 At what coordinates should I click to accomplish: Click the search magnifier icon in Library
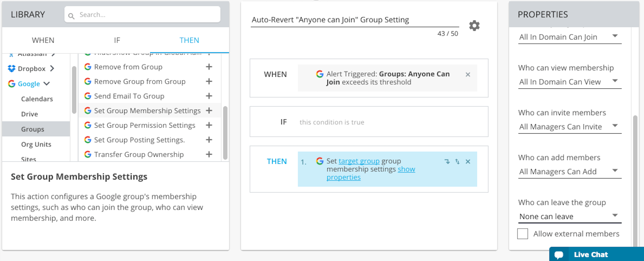pos(71,16)
